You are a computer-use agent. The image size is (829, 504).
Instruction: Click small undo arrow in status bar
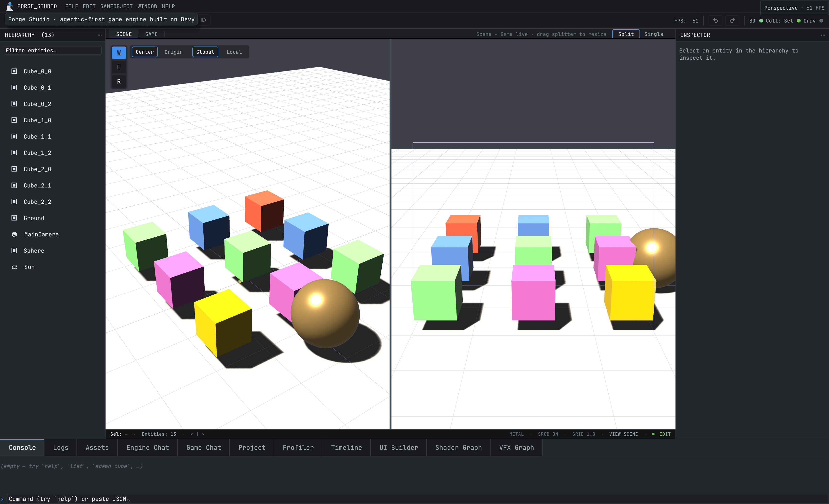(192, 434)
